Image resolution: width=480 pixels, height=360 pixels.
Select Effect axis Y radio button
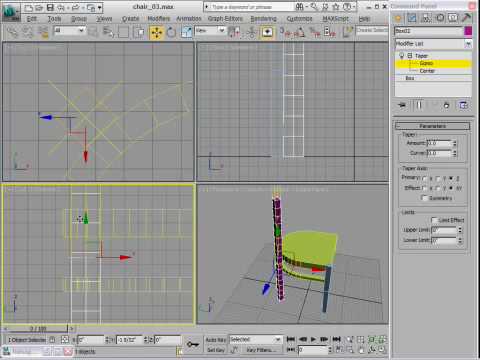438,188
